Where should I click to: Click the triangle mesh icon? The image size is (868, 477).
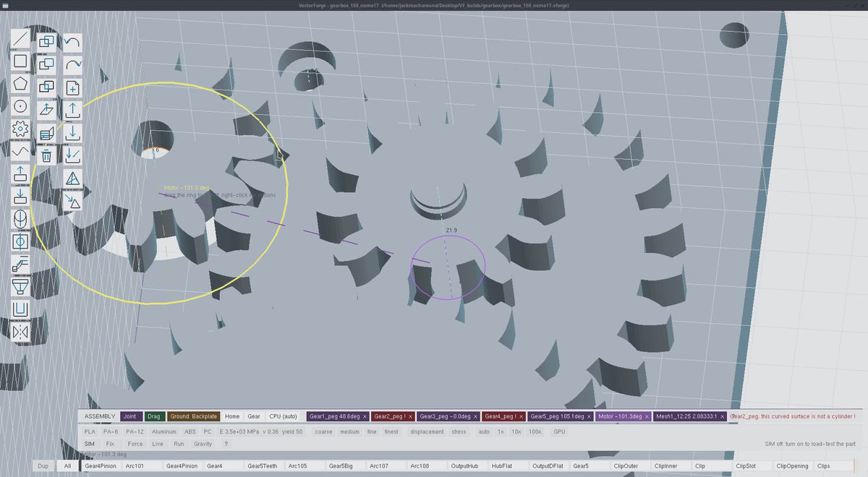tap(72, 179)
